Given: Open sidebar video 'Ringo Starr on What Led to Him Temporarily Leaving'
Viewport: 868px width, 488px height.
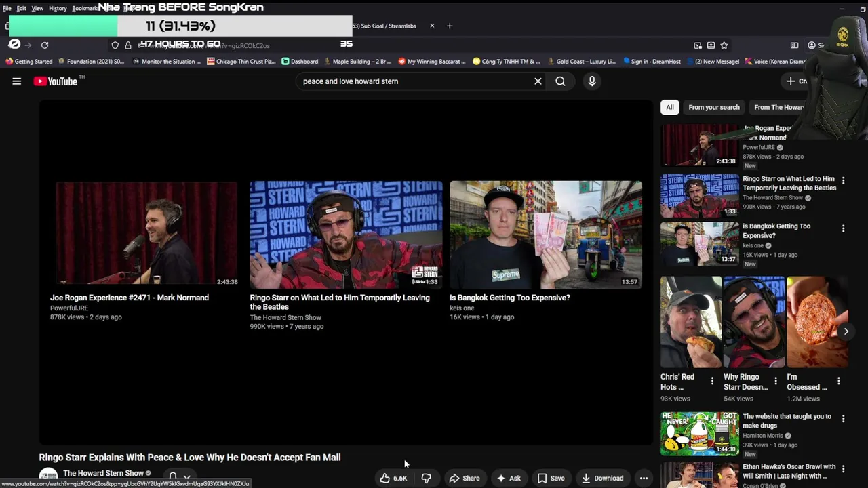Looking at the screenshot, I should tap(789, 183).
